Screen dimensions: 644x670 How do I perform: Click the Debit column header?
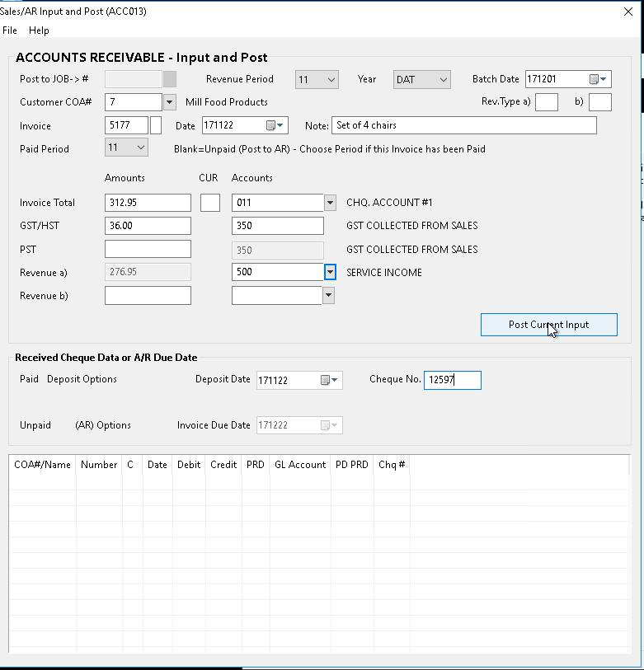pos(189,465)
